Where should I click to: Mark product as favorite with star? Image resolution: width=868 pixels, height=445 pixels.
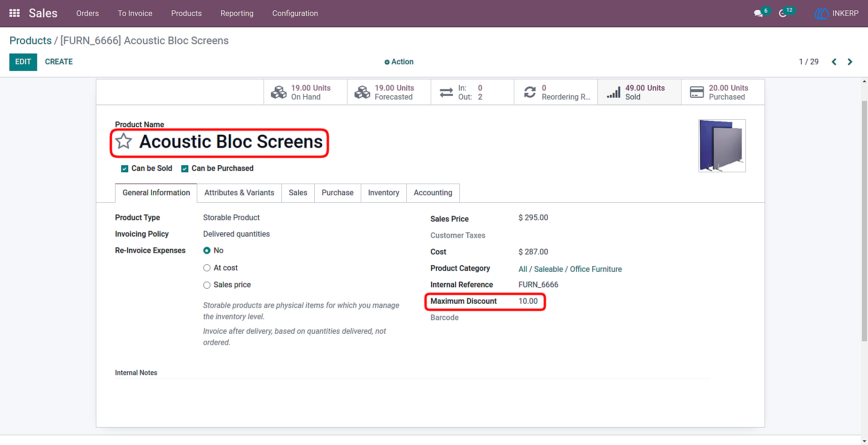(x=124, y=141)
